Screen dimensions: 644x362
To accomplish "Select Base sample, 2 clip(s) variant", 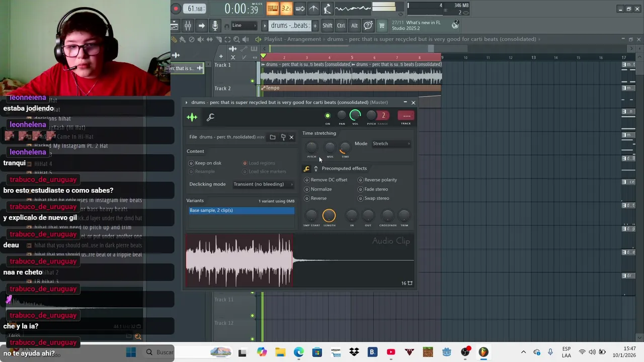I will (x=242, y=211).
